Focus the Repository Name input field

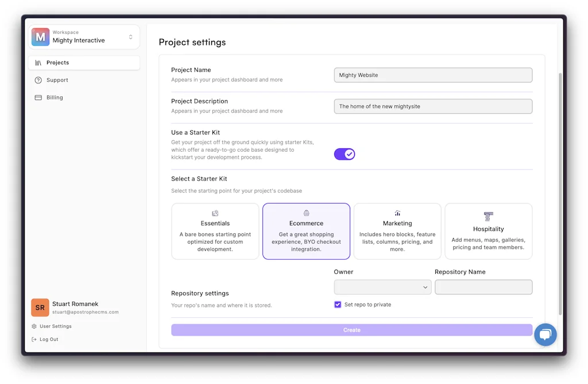click(x=483, y=287)
